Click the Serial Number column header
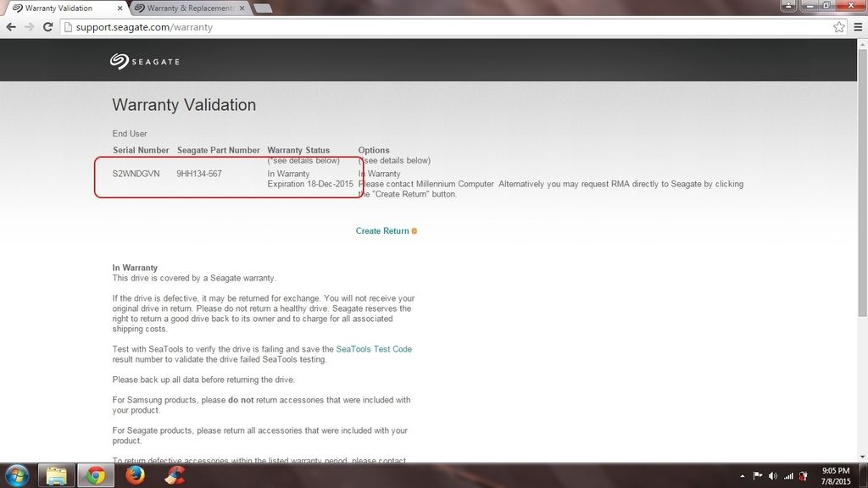Image resolution: width=868 pixels, height=488 pixels. [141, 150]
